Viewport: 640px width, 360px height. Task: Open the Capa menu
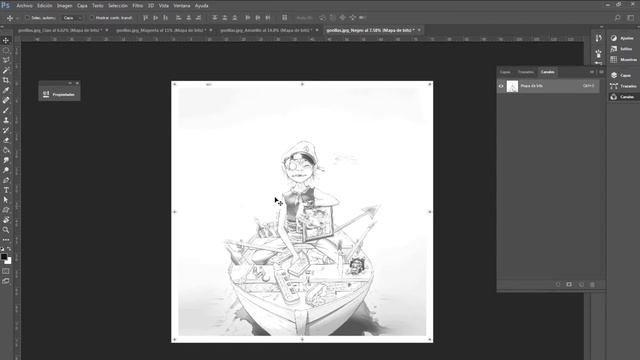[x=82, y=6]
